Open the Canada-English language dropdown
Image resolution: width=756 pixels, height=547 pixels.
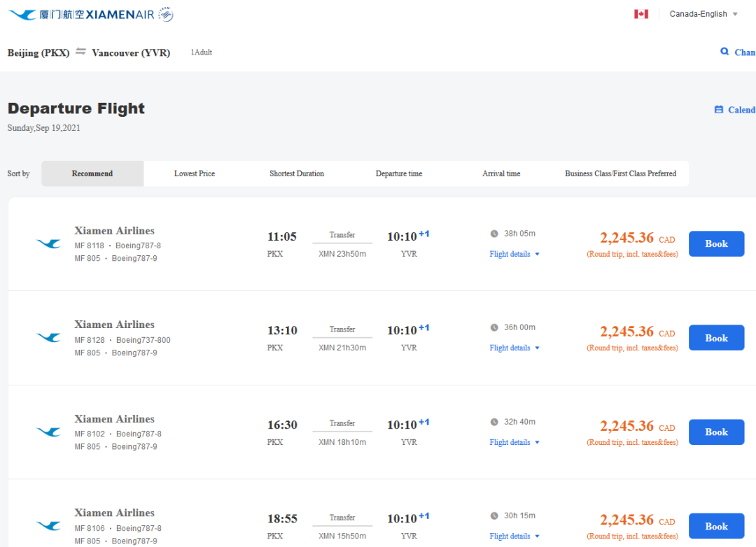click(703, 14)
